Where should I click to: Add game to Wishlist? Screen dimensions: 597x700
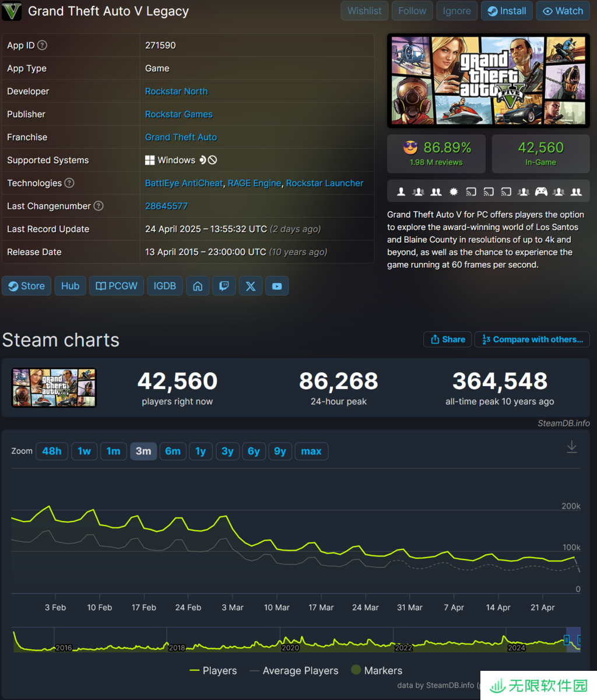(x=364, y=10)
